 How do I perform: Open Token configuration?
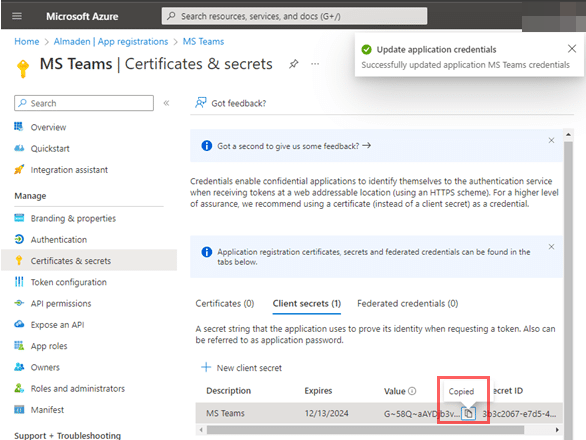pos(68,282)
